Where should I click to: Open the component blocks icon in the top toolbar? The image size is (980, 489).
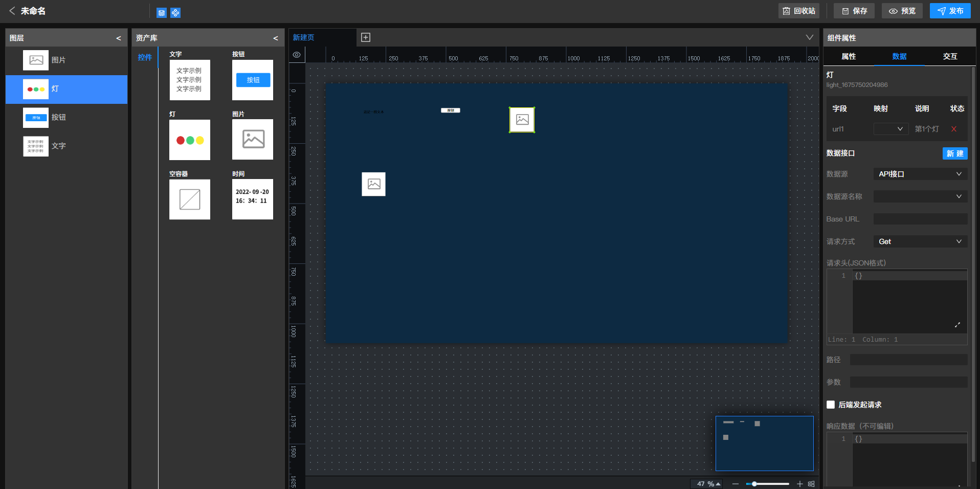[x=175, y=13]
